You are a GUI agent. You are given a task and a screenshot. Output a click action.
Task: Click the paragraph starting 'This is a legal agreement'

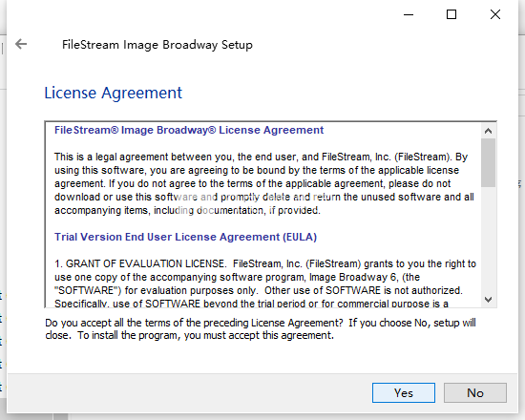264,183
